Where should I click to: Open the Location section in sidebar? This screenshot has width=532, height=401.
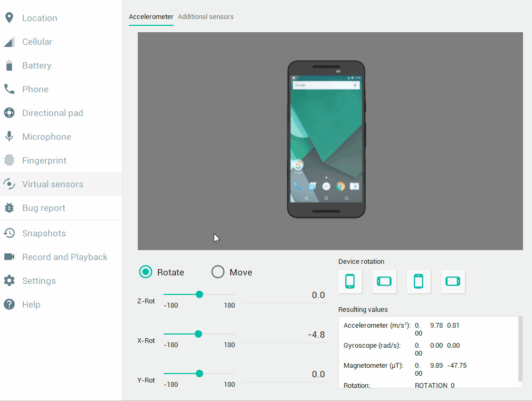pos(40,18)
